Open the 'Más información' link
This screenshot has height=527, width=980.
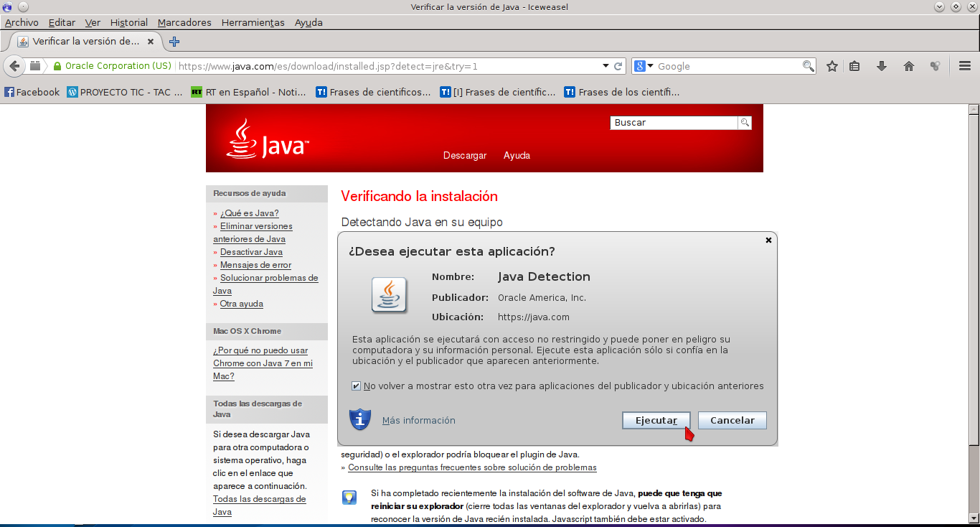tap(418, 421)
